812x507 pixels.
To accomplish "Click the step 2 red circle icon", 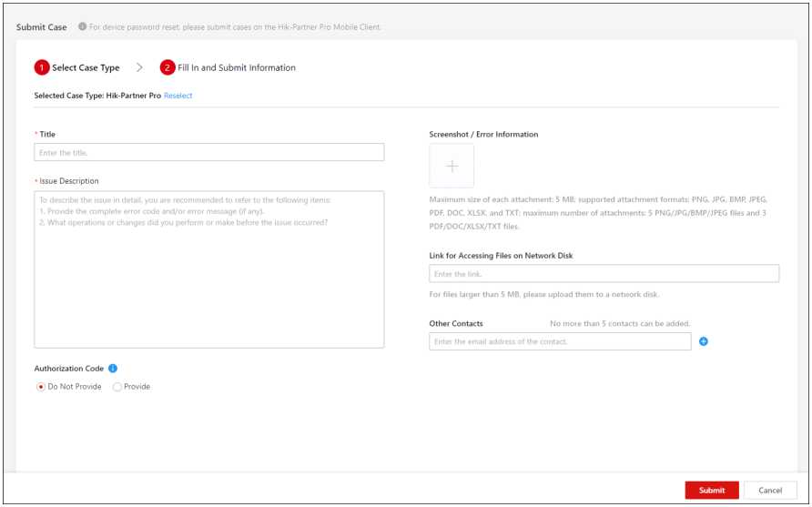I will pos(167,67).
